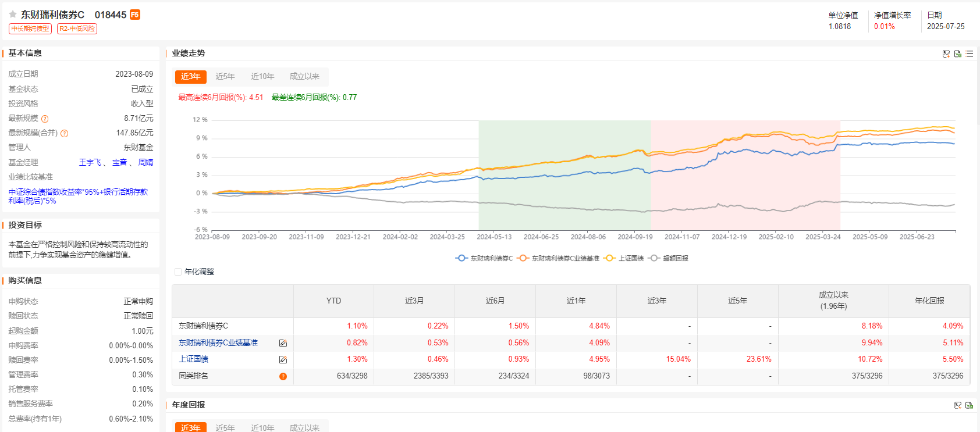This screenshot has height=432, width=980.
Task: Click the 近3月 column header
Action: pyautogui.click(x=414, y=301)
